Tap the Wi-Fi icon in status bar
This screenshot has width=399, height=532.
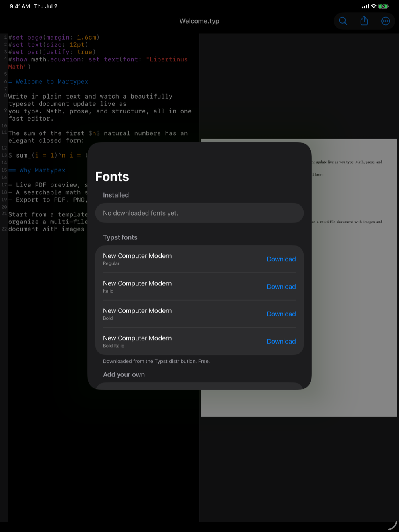(x=373, y=6)
